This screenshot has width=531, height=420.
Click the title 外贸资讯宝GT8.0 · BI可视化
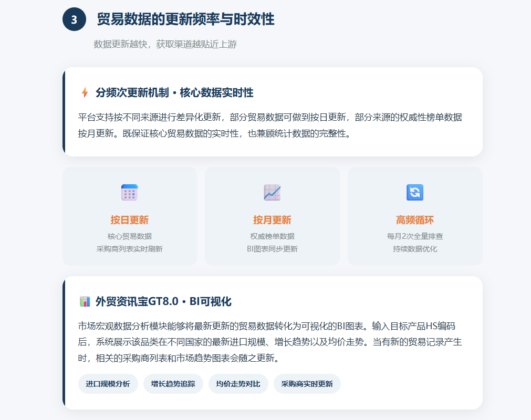point(163,301)
